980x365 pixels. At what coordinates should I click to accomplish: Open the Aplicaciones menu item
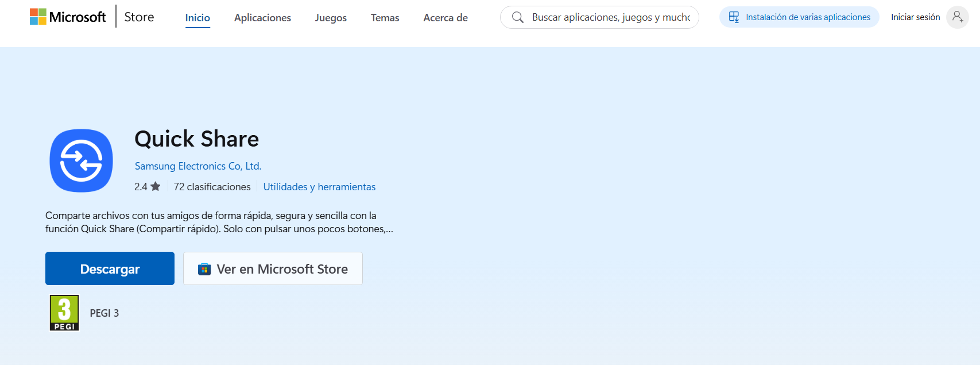[x=262, y=18]
